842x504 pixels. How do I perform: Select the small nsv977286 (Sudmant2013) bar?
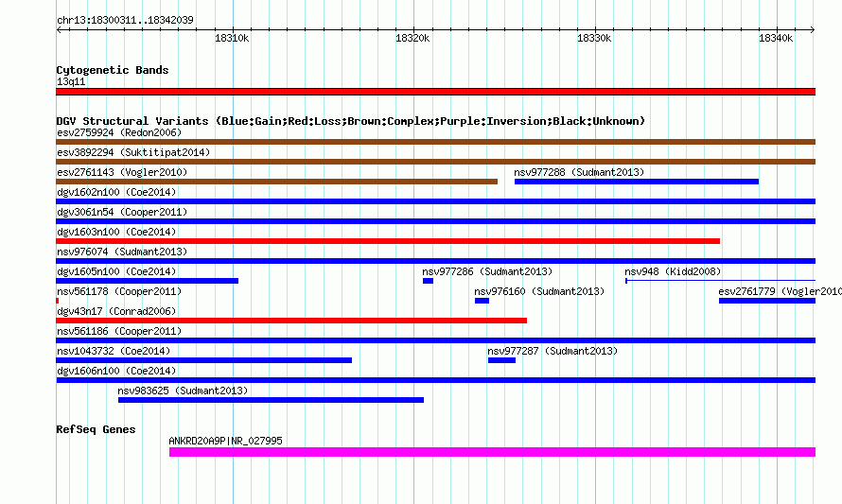tap(428, 281)
